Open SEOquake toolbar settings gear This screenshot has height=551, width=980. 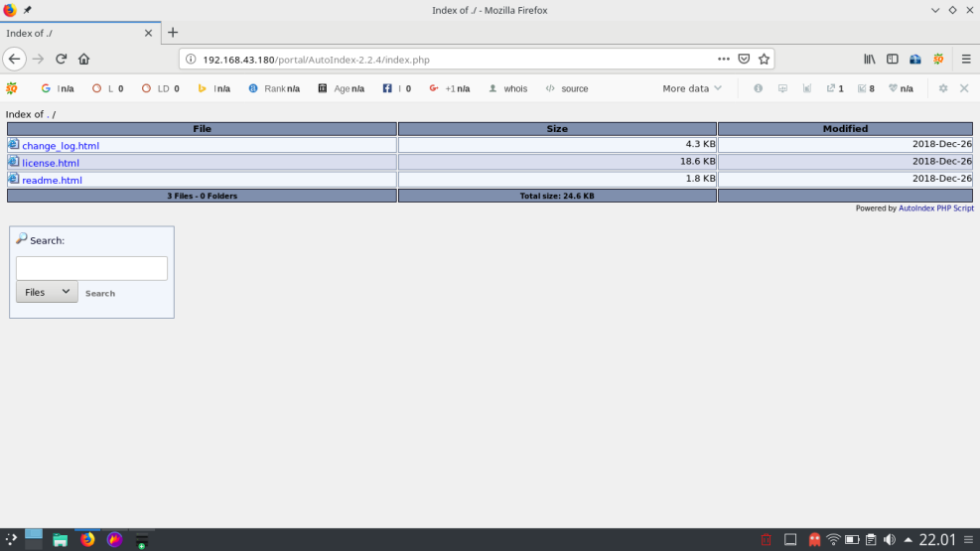pos(943,88)
